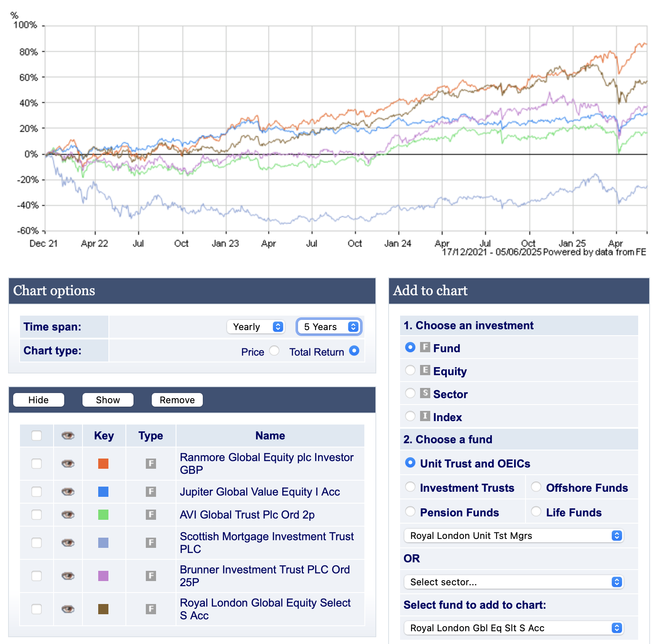This screenshot has width=659, height=644.
Task: Open Scottish Mortgage Investment Trust PLC link
Action: tap(267, 543)
